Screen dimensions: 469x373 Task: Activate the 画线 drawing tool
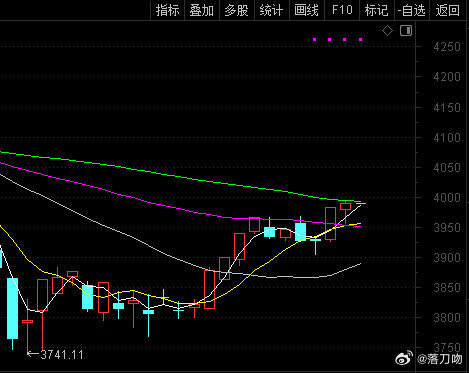(x=307, y=10)
